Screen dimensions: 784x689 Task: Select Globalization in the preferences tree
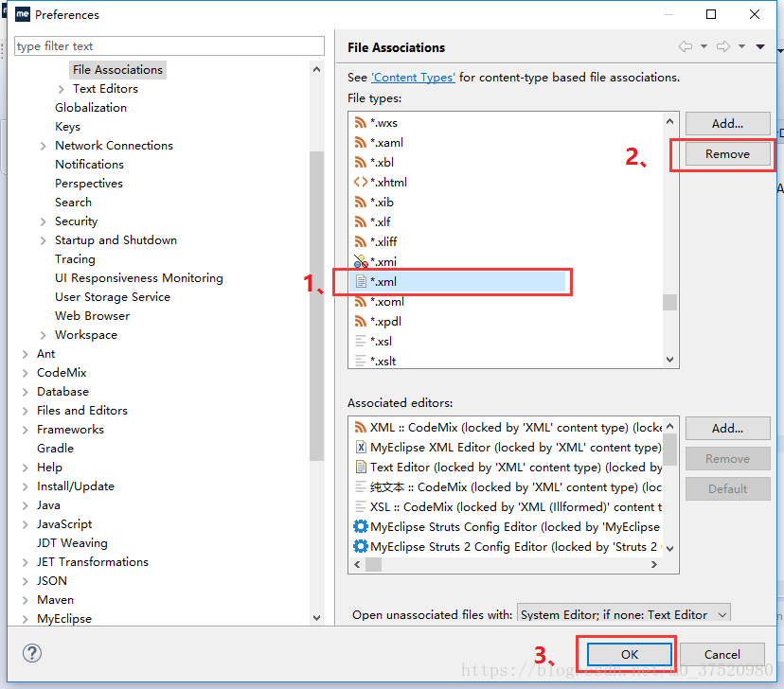point(91,108)
